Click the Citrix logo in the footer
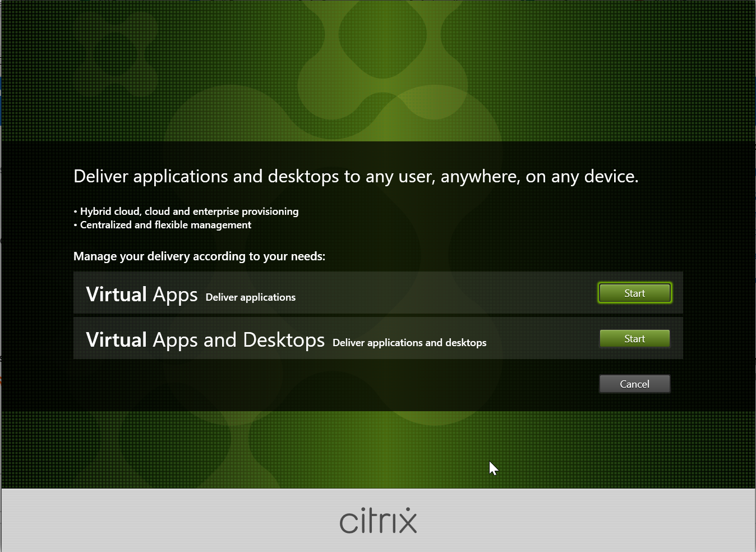Screen dimensions: 756x552 tap(377, 521)
